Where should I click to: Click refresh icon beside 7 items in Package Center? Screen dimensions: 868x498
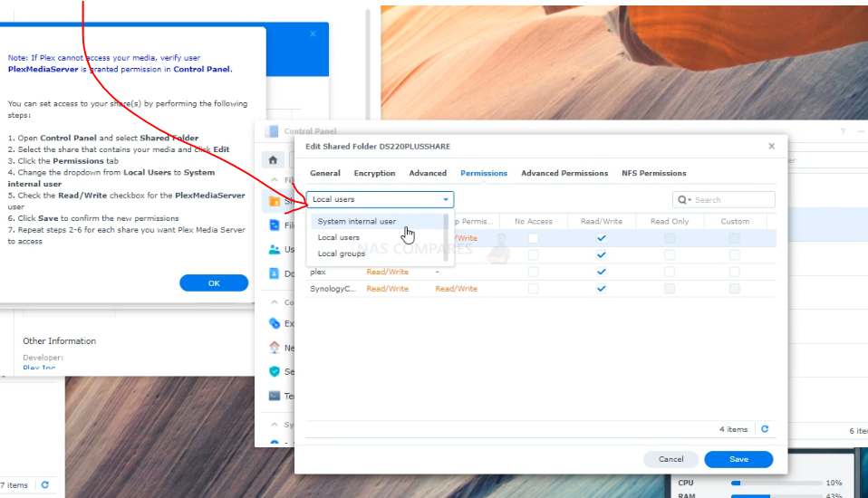pos(45,484)
